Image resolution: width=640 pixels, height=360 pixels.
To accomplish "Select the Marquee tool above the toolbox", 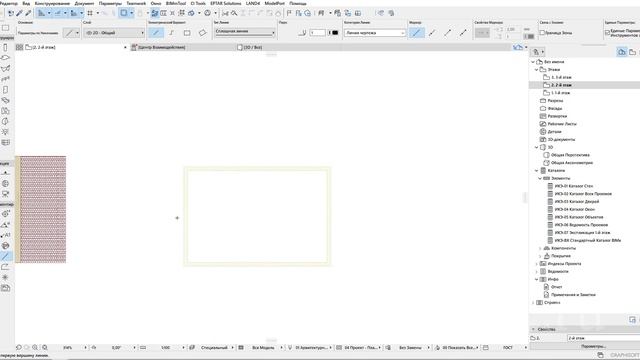I will tap(5, 28).
